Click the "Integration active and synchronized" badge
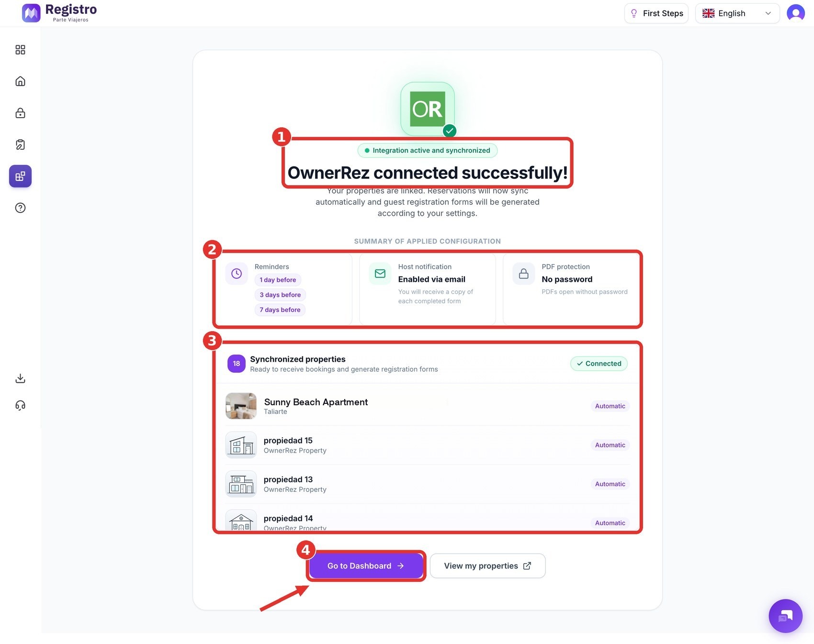The image size is (814, 644). (428, 150)
